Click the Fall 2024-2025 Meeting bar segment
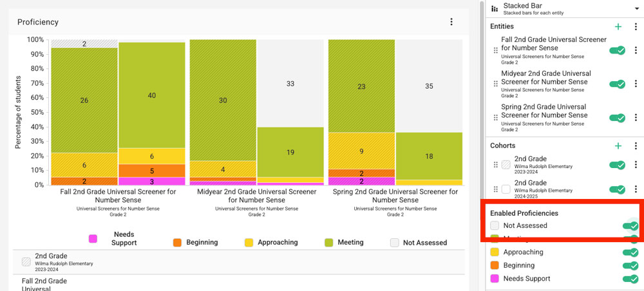Screen dimensions: 644x291 click(x=151, y=95)
